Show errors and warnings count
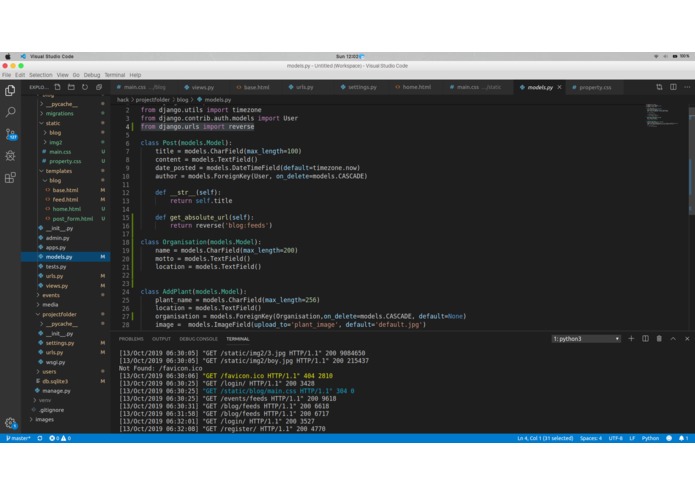The image size is (695, 494). click(x=60, y=438)
